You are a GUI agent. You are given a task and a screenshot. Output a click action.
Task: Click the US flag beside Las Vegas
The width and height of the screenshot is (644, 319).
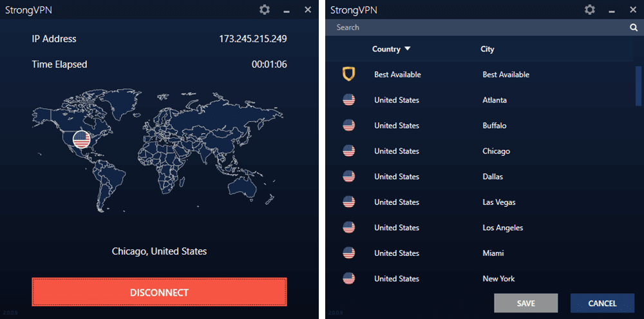[x=348, y=202]
